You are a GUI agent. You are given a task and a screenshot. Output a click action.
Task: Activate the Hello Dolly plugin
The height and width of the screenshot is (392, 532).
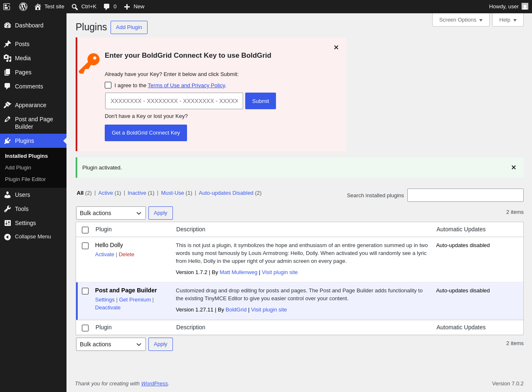pyautogui.click(x=105, y=254)
